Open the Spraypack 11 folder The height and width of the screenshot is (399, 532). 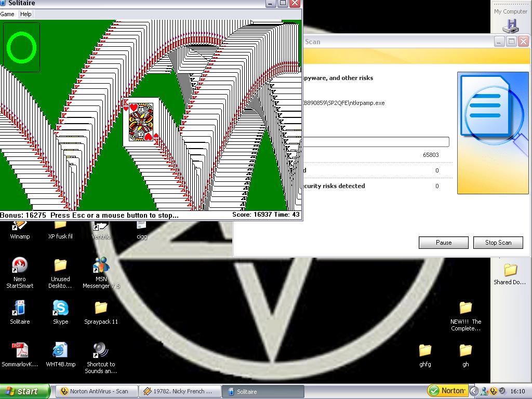click(101, 312)
